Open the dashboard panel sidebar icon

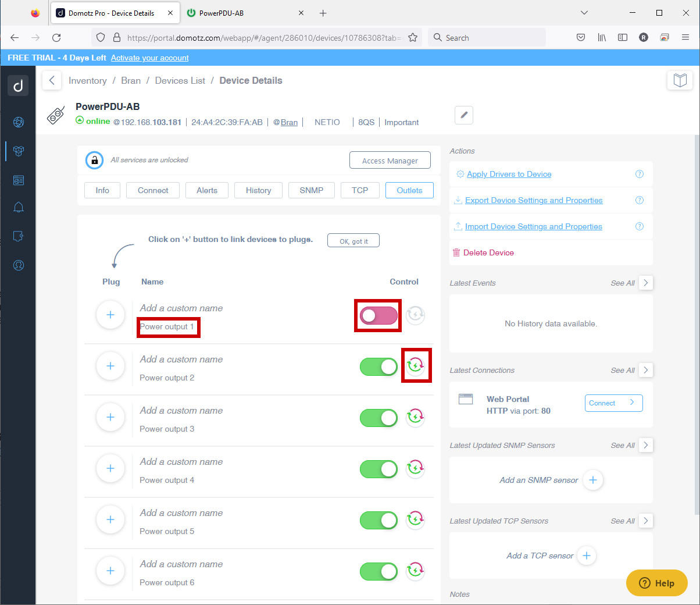coord(19,180)
